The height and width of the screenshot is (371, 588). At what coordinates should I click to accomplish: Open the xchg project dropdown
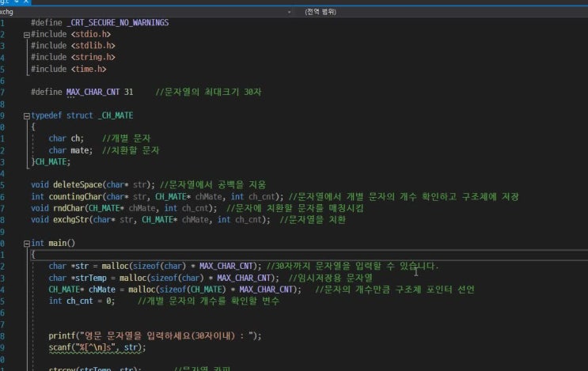(146, 12)
